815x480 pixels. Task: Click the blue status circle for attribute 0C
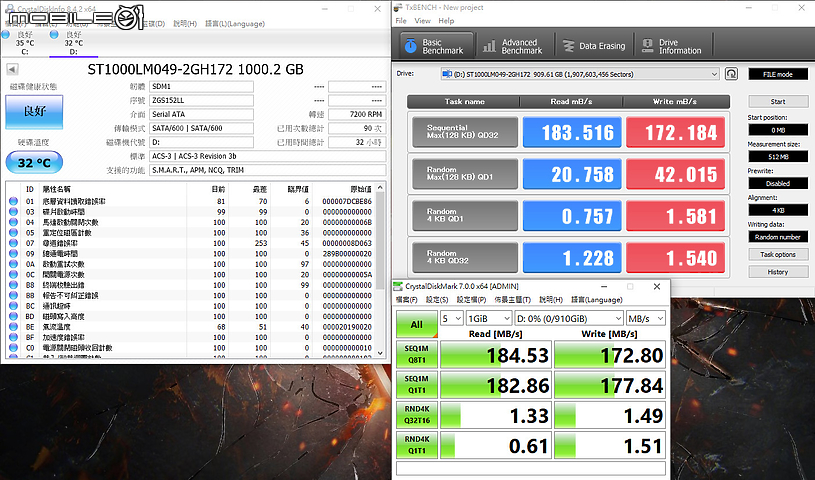[14, 274]
